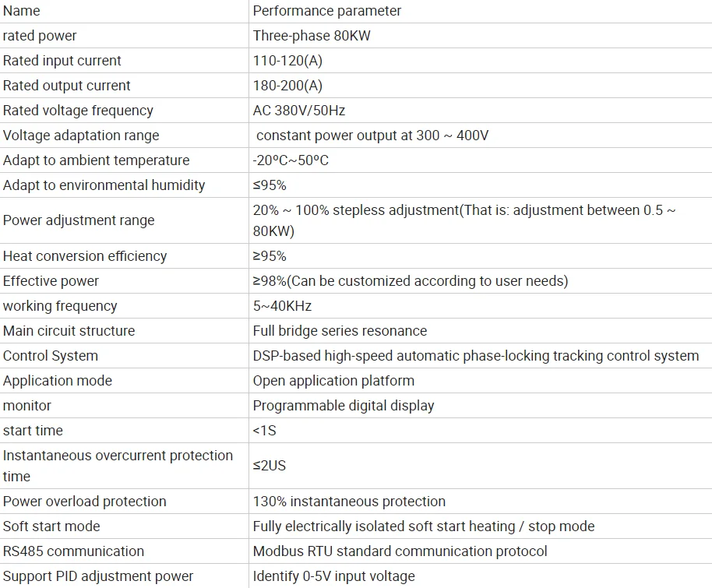Select the 'Heat conversion efficiency' label
The image size is (712, 588).
point(85,256)
